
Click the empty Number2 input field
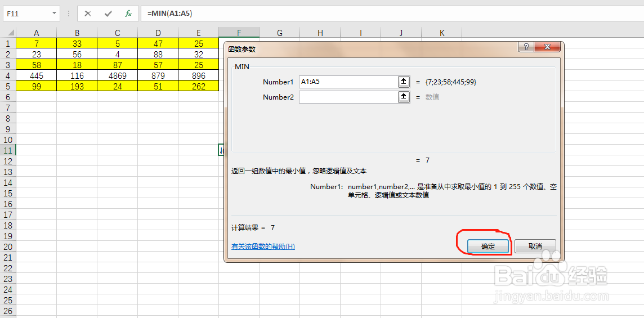[x=348, y=97]
